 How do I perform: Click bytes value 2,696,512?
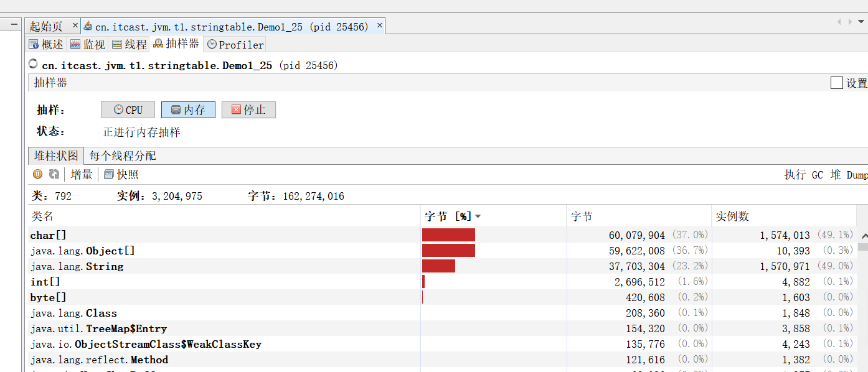tap(639, 282)
